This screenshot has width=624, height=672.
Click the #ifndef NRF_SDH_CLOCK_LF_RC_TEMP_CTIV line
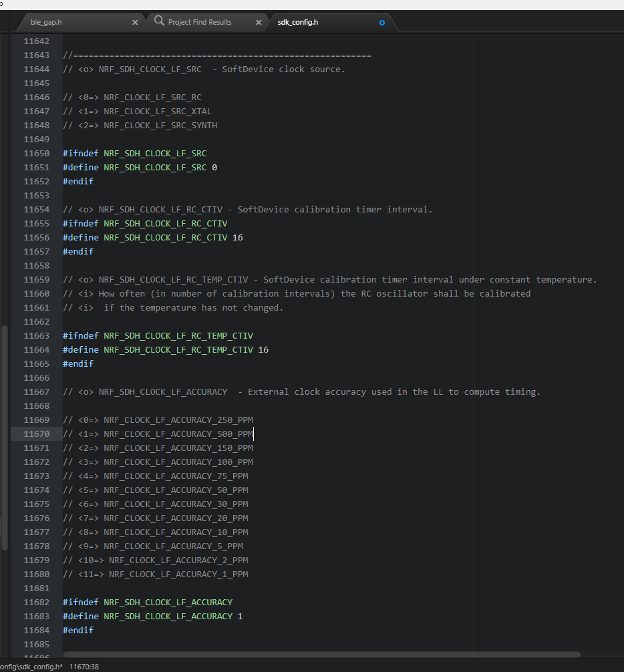pos(158,336)
